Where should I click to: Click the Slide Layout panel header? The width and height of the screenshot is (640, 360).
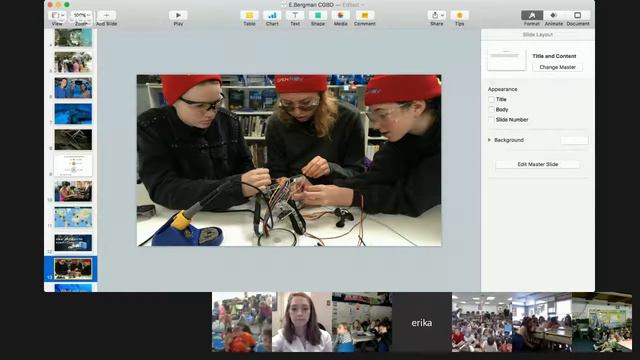(538, 35)
